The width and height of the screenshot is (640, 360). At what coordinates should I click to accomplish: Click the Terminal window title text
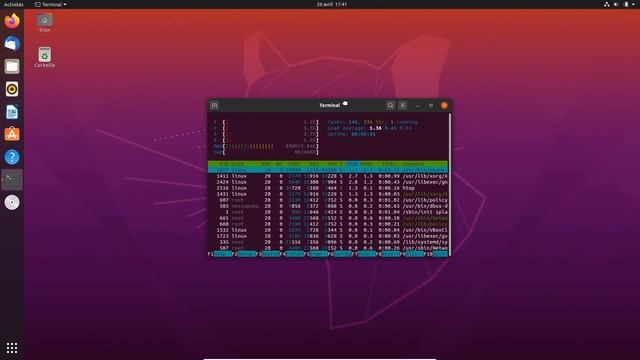[x=329, y=105]
